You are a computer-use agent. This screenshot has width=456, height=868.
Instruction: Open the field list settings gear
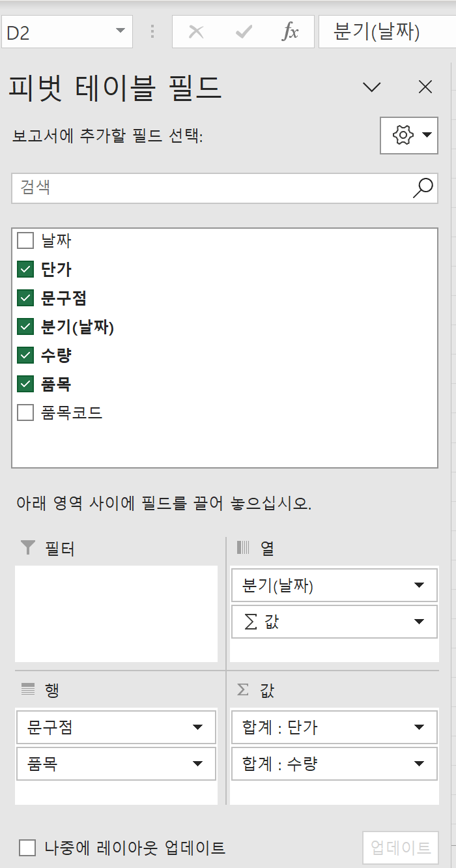408,136
